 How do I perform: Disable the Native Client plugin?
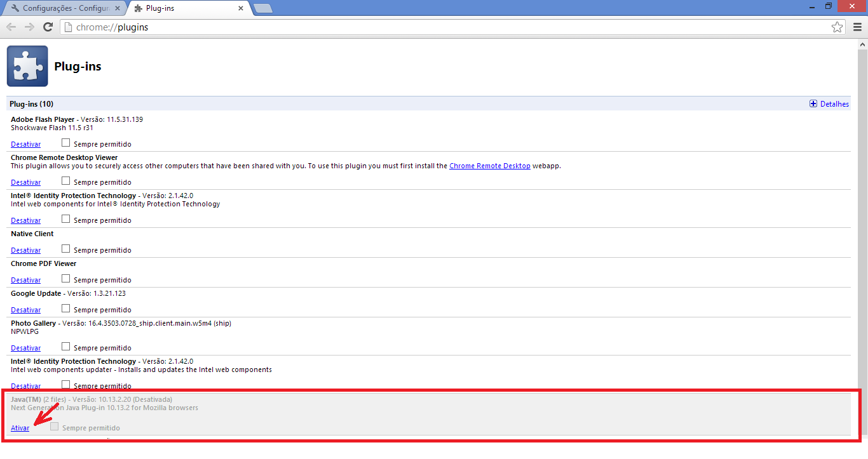[25, 251]
